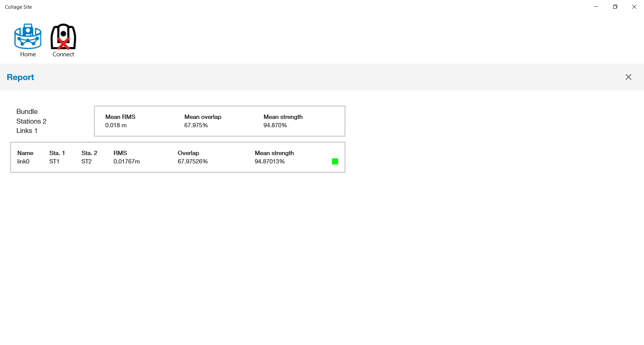Screen dimensions: 644x345
Task: Select the Mean overlap value 67.975%
Action: click(196, 125)
